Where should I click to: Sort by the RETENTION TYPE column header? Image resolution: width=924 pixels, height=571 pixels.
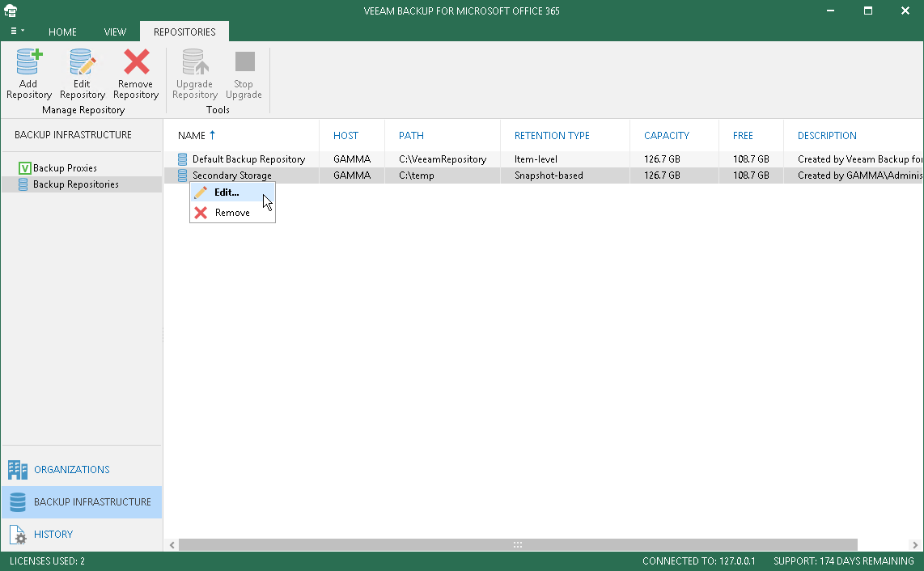[x=552, y=136]
